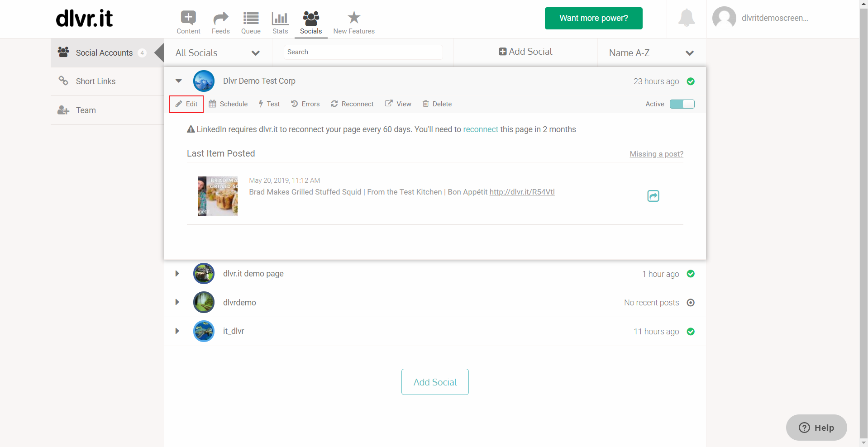The height and width of the screenshot is (447, 868).
Task: Click the reconnect link in LinkedIn notice
Action: (x=481, y=129)
